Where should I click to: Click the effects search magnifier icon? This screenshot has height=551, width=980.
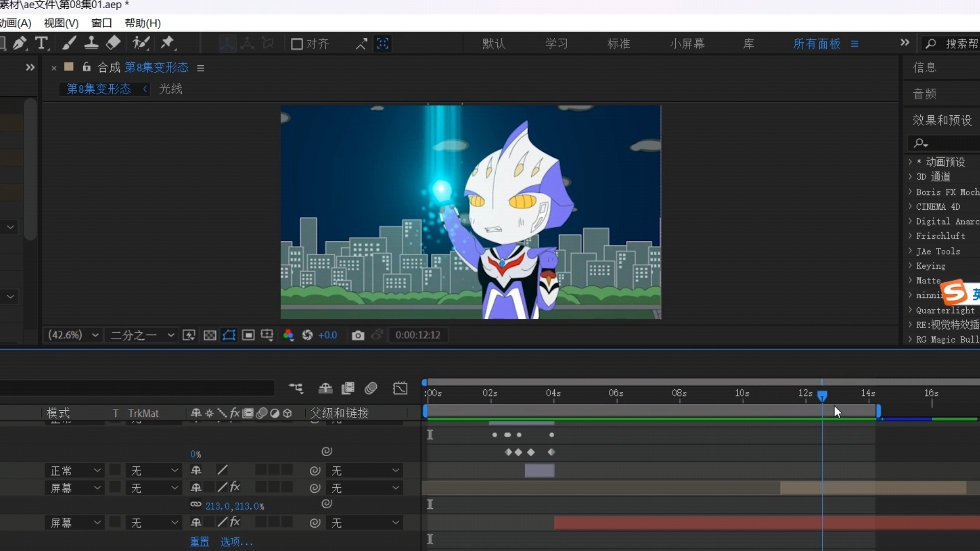[920, 143]
